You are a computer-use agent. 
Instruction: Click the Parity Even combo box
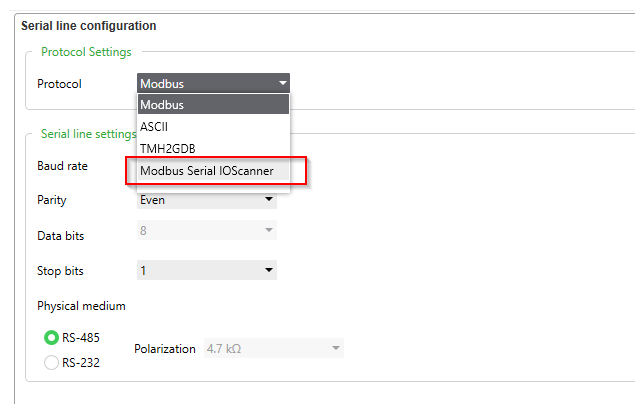(x=207, y=200)
